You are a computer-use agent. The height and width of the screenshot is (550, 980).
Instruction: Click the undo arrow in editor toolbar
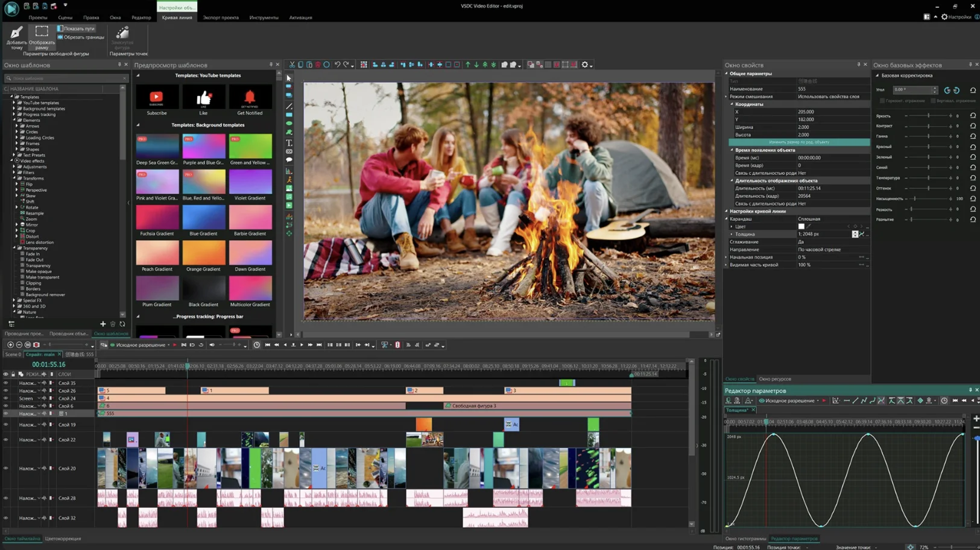338,65
